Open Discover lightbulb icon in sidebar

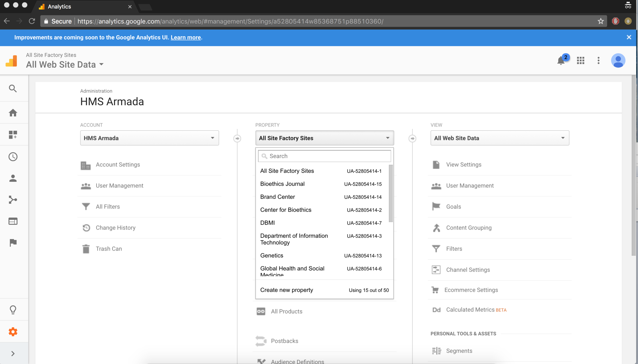click(x=13, y=310)
